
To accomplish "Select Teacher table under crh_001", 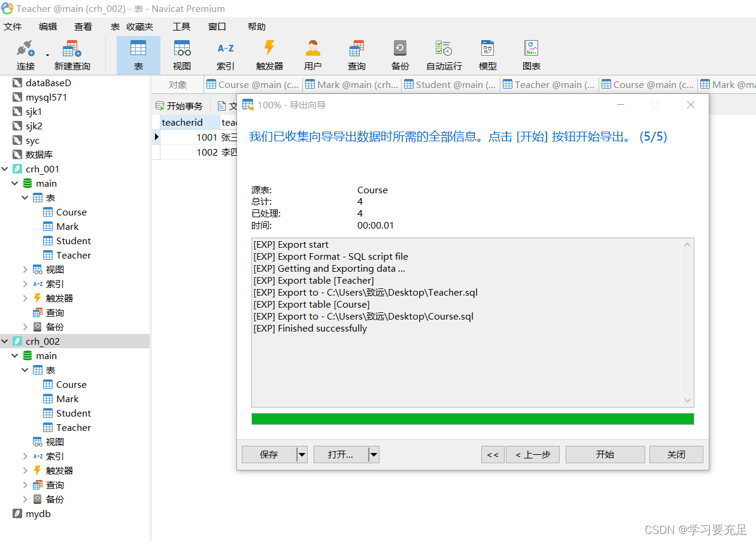I will point(74,255).
